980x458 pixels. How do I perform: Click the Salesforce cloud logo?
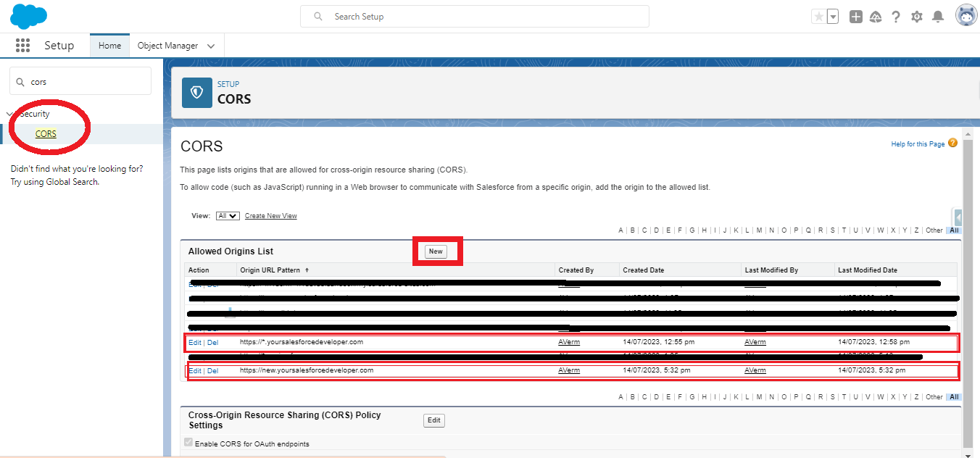pyautogui.click(x=29, y=16)
